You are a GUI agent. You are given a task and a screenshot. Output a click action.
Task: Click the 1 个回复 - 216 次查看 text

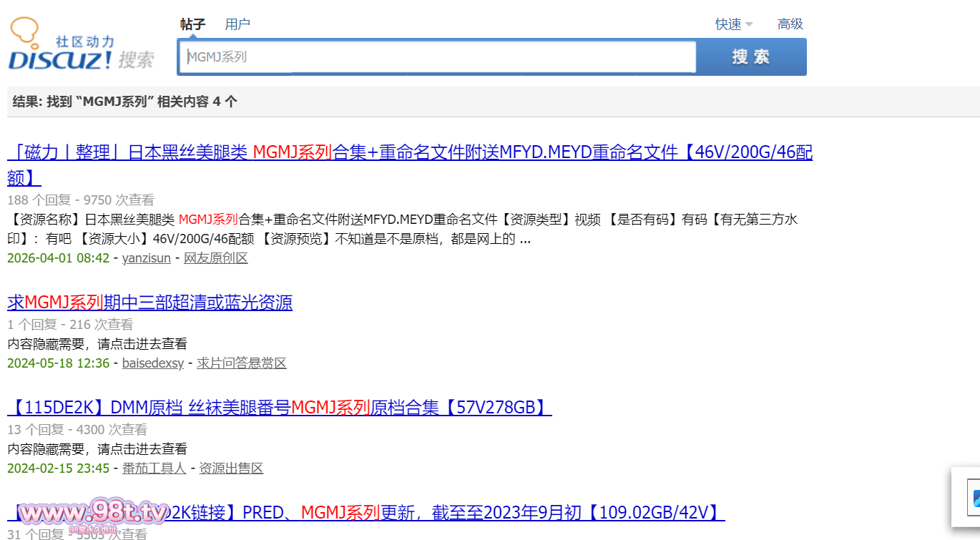tap(70, 325)
